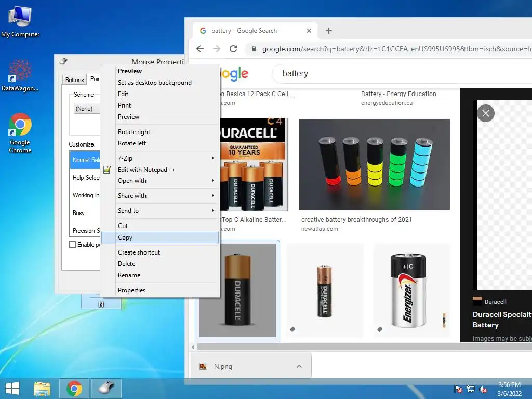The width and height of the screenshot is (532, 399).
Task: Open network tray icon
Action: click(471, 389)
